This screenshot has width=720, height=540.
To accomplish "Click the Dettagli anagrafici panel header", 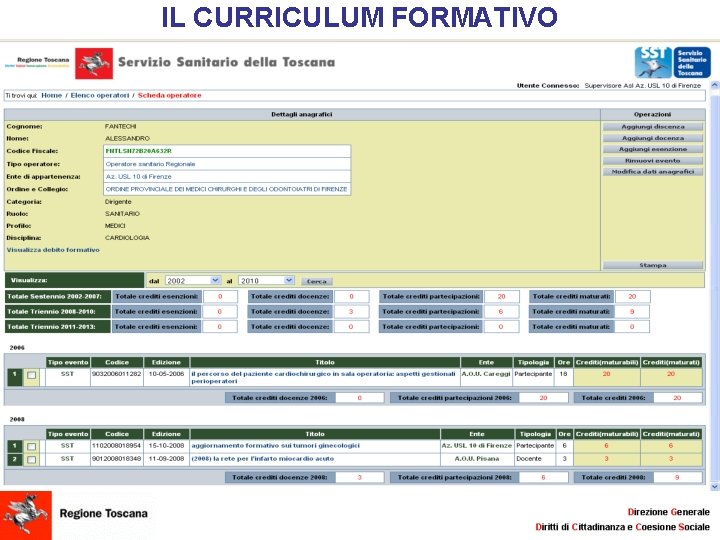I will tap(302, 114).
